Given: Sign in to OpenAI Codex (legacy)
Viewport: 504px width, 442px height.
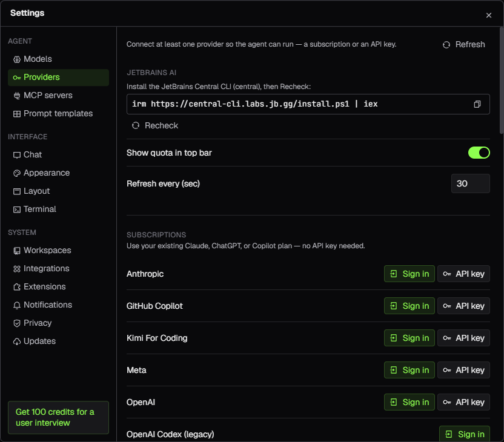Looking at the screenshot, I should (x=465, y=434).
